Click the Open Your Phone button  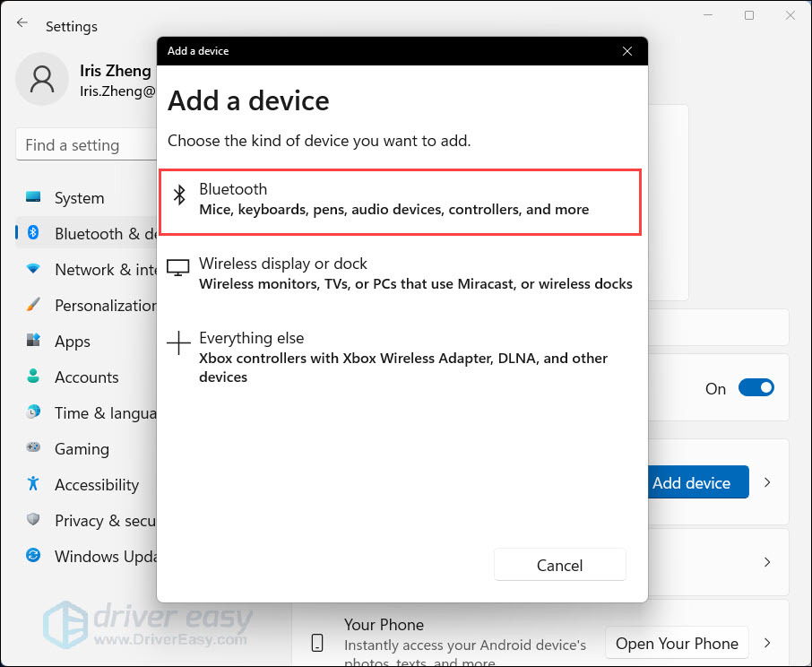(x=677, y=643)
